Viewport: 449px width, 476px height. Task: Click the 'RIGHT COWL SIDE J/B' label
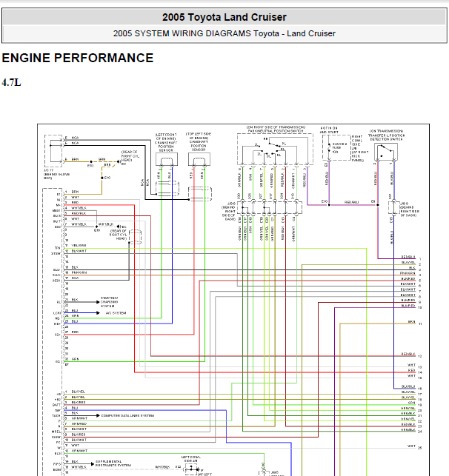pyautogui.click(x=357, y=141)
